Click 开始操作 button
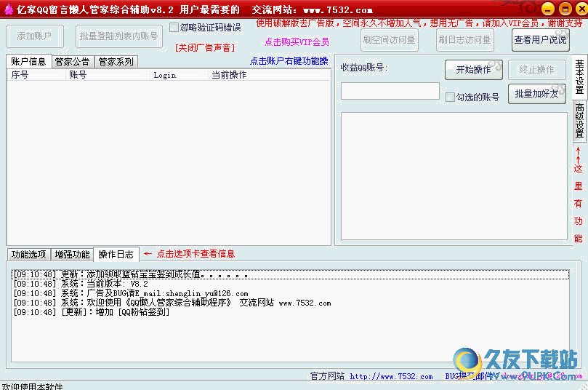Image resolution: width=588 pixels, height=390 pixels. 474,70
